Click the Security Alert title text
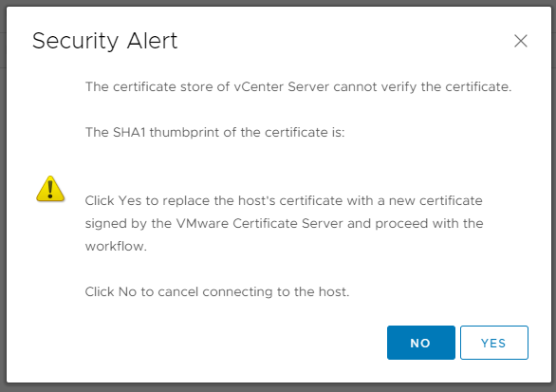 [105, 41]
